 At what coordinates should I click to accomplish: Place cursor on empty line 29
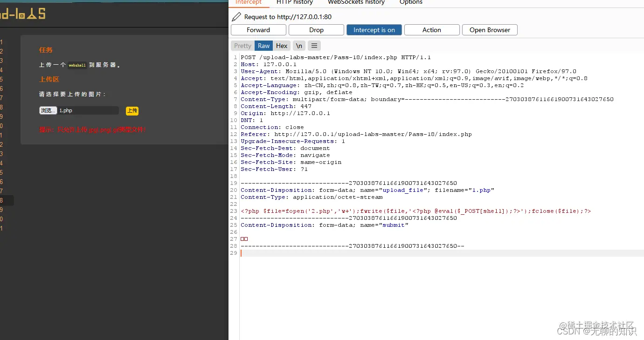pyautogui.click(x=442, y=253)
